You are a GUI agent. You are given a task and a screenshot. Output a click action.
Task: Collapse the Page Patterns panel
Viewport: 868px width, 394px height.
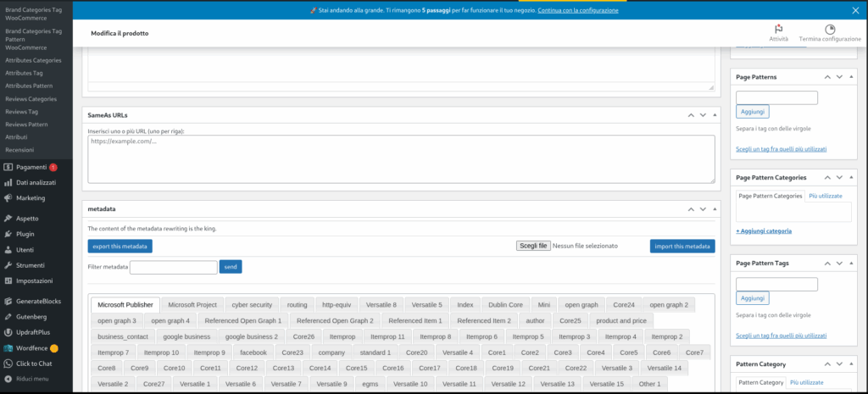click(x=851, y=77)
